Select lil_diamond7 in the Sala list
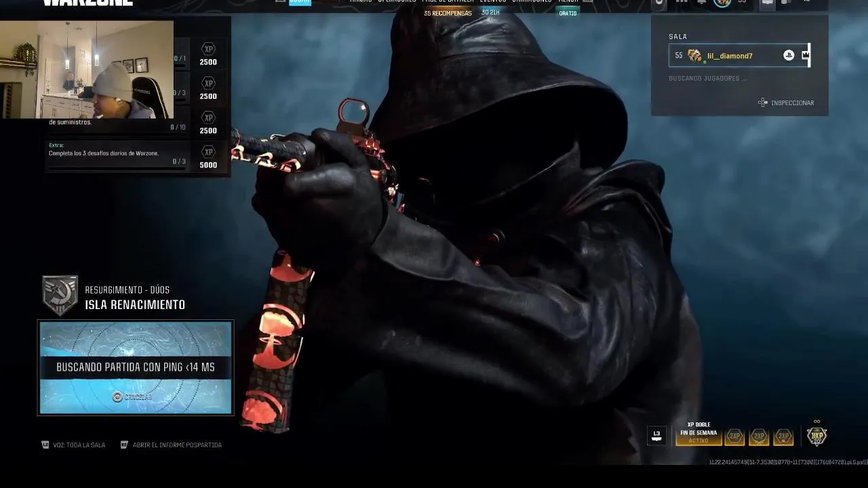Image resolution: width=868 pixels, height=488 pixels. 739,56
